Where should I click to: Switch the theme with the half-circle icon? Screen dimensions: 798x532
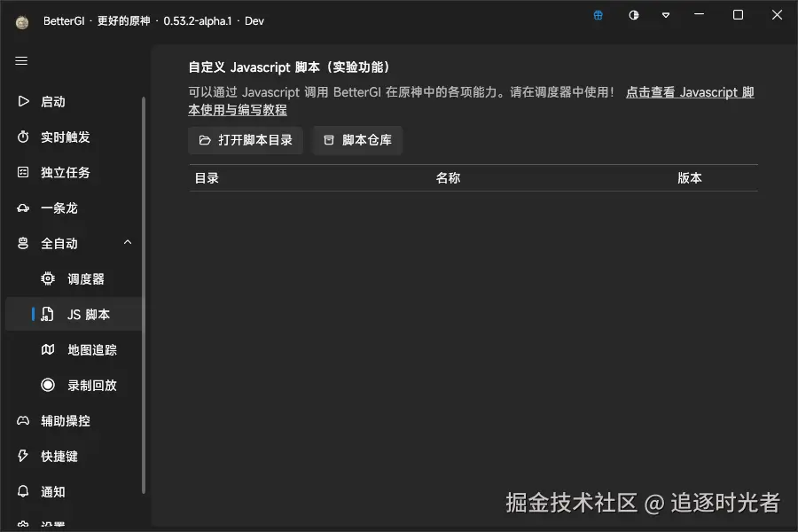pyautogui.click(x=634, y=15)
